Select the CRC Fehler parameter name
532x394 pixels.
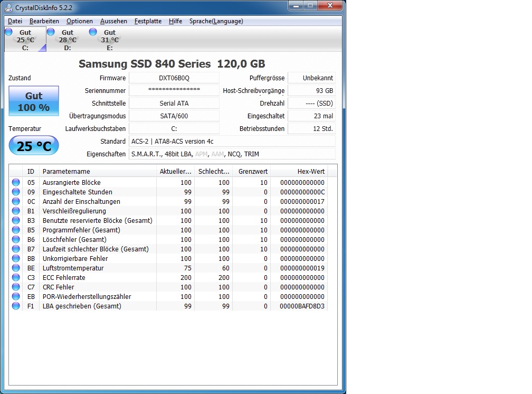coord(59,287)
